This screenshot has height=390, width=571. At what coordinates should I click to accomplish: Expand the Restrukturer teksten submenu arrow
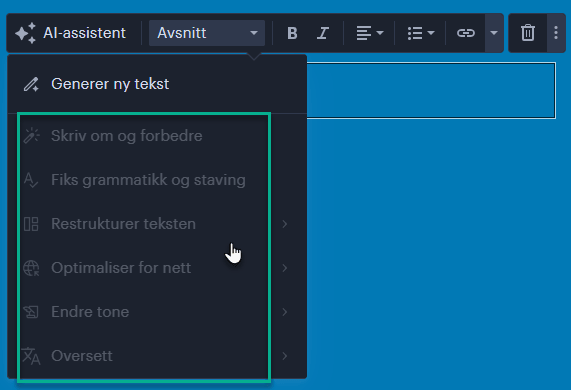(285, 224)
